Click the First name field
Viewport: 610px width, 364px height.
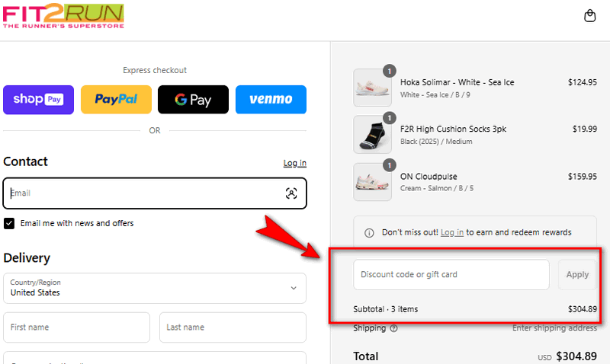click(x=76, y=327)
